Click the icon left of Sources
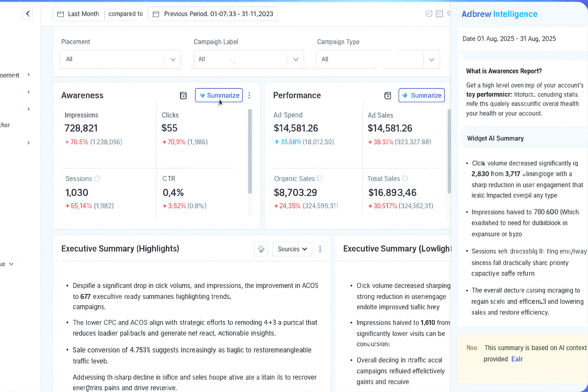This screenshot has height=392, width=588. 261,249
